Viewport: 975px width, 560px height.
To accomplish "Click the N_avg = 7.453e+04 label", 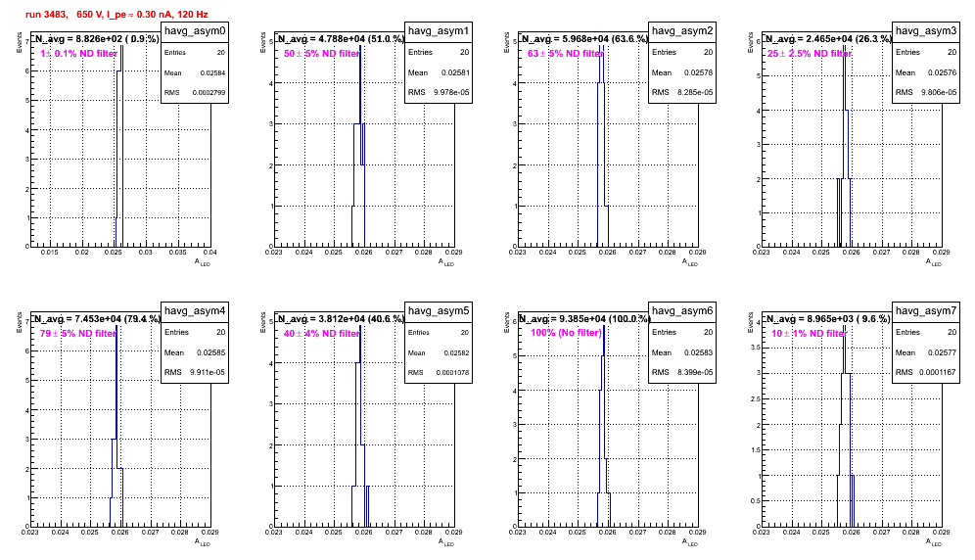I will 97,318.
